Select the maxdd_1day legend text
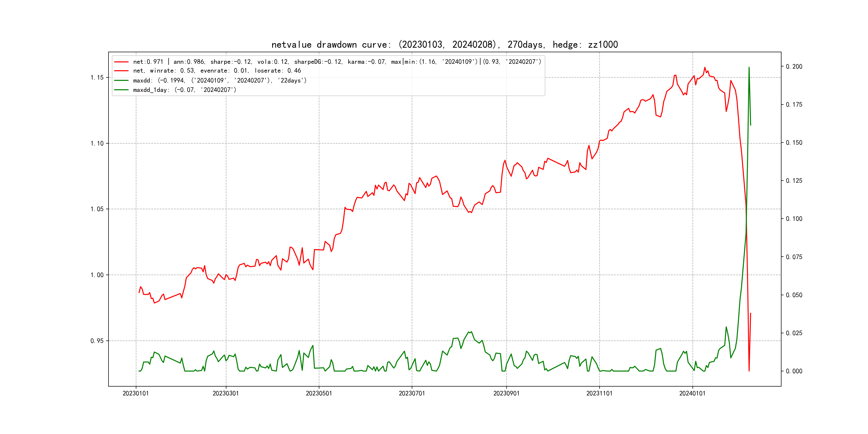 [185, 90]
